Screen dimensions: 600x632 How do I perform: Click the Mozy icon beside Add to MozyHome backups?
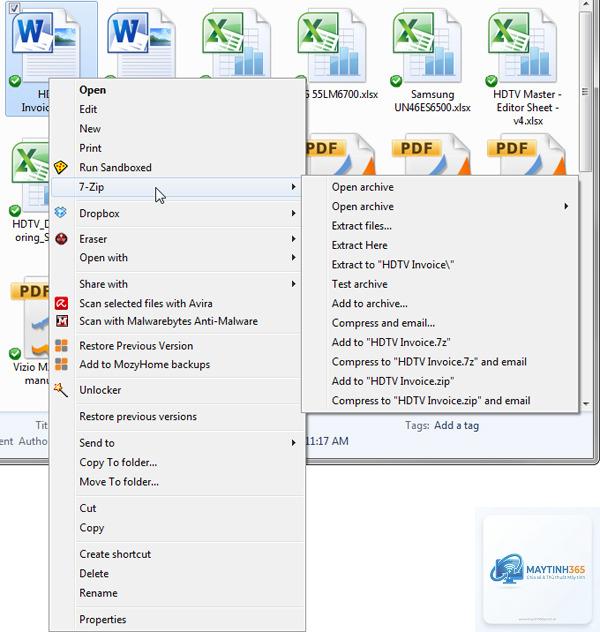(x=61, y=364)
